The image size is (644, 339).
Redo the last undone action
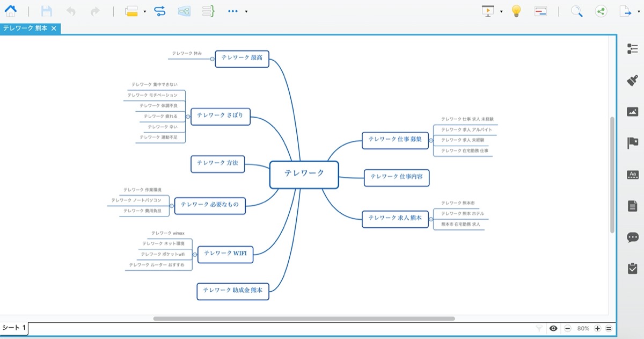tap(95, 11)
